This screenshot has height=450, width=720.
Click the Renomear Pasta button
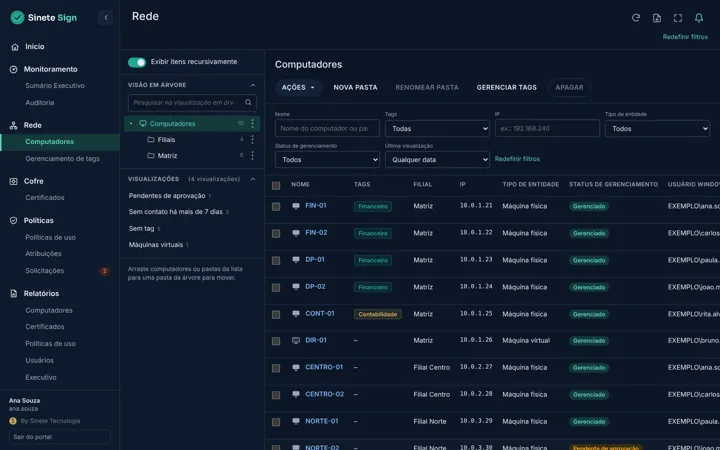(x=427, y=87)
